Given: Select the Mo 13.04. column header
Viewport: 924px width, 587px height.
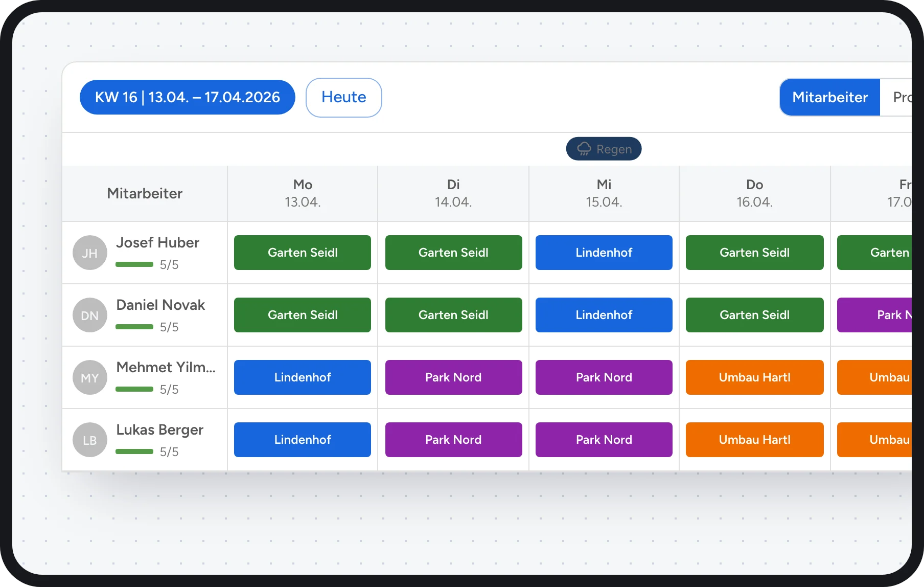Looking at the screenshot, I should (303, 193).
